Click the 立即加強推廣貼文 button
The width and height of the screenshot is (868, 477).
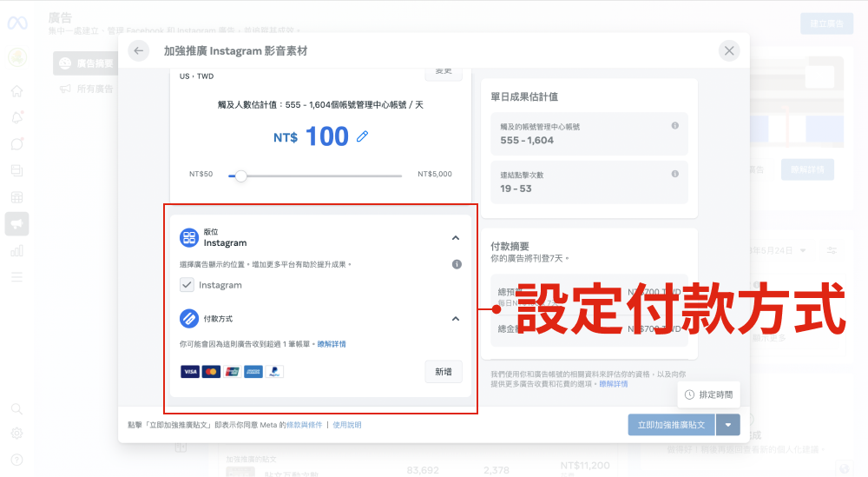point(672,425)
